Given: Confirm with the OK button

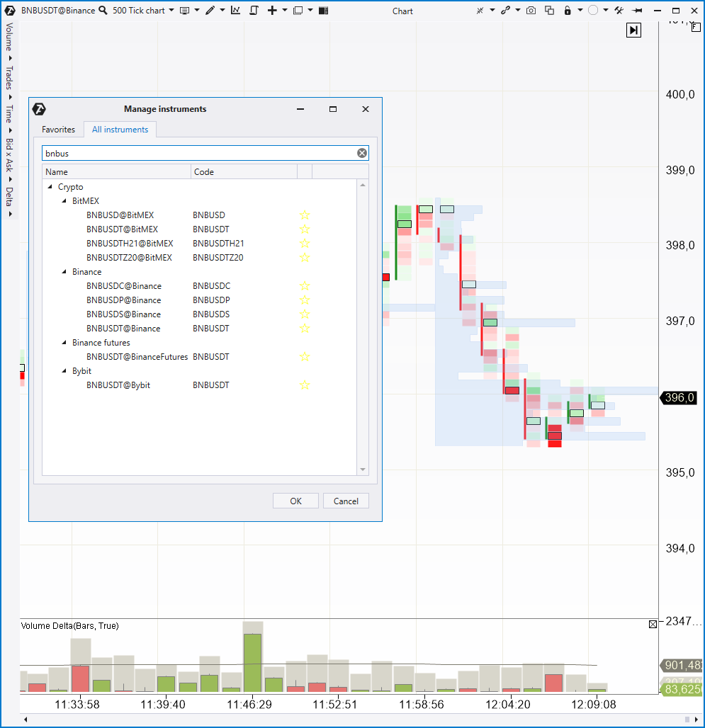Looking at the screenshot, I should (296, 501).
